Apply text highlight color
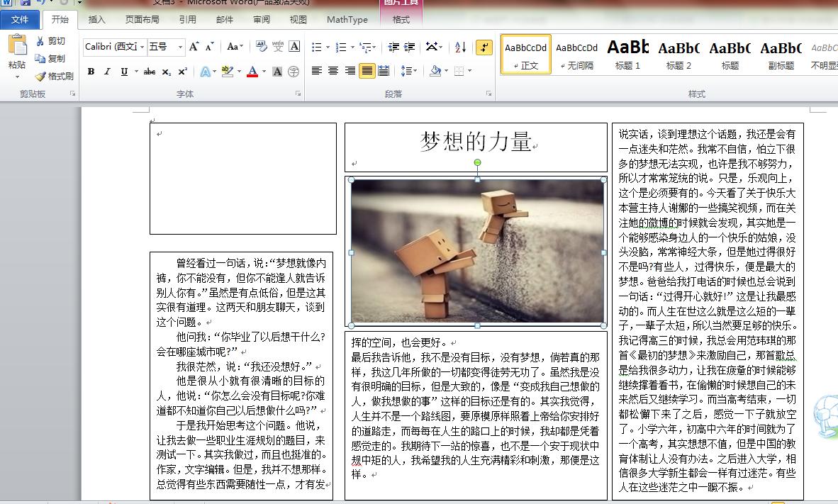This screenshot has height=504, width=838. [x=227, y=71]
